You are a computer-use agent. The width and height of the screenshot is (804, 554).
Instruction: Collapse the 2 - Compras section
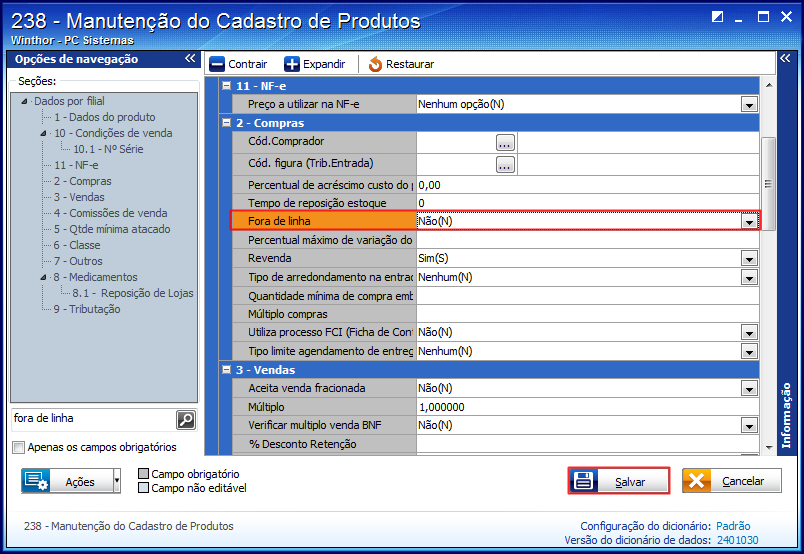(x=227, y=123)
